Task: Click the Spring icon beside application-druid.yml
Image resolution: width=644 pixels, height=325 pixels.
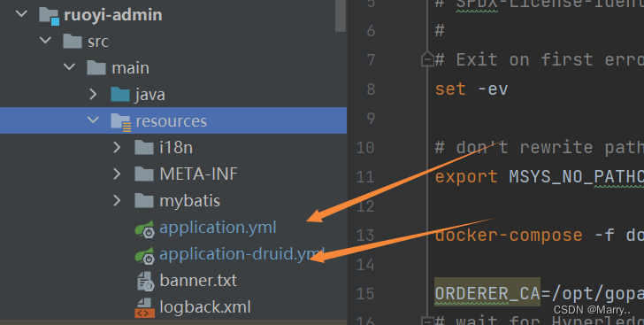Action: (x=144, y=255)
